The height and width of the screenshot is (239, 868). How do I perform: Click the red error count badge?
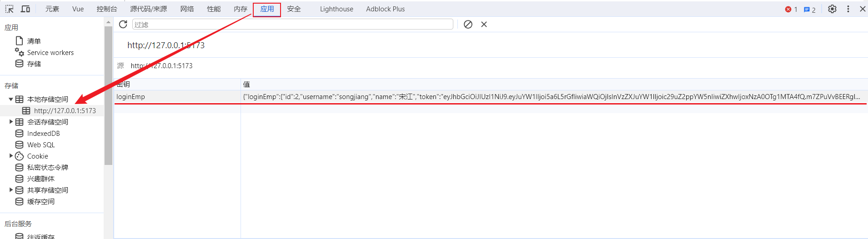(x=791, y=9)
